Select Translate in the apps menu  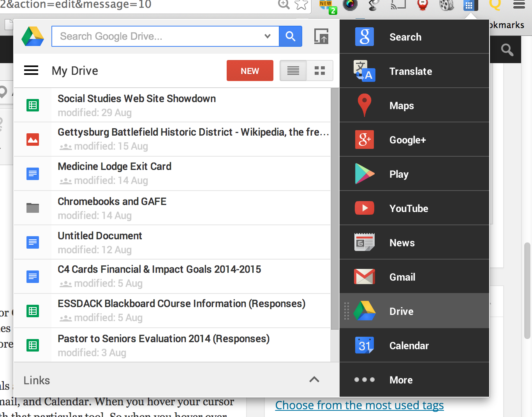[x=414, y=71]
